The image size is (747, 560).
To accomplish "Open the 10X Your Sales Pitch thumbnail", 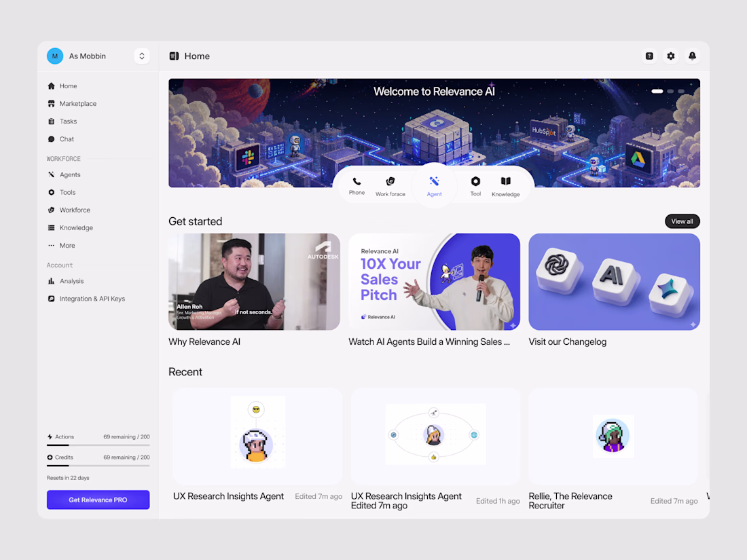I will [435, 282].
